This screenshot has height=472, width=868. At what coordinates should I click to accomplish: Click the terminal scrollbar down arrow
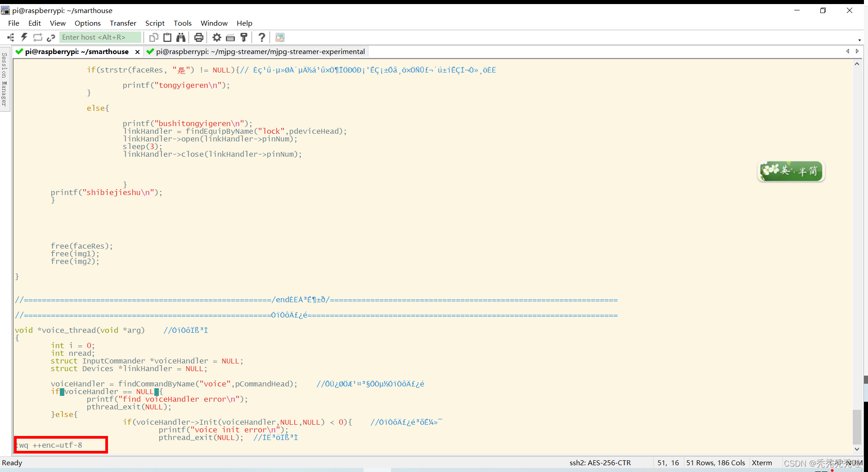857,449
